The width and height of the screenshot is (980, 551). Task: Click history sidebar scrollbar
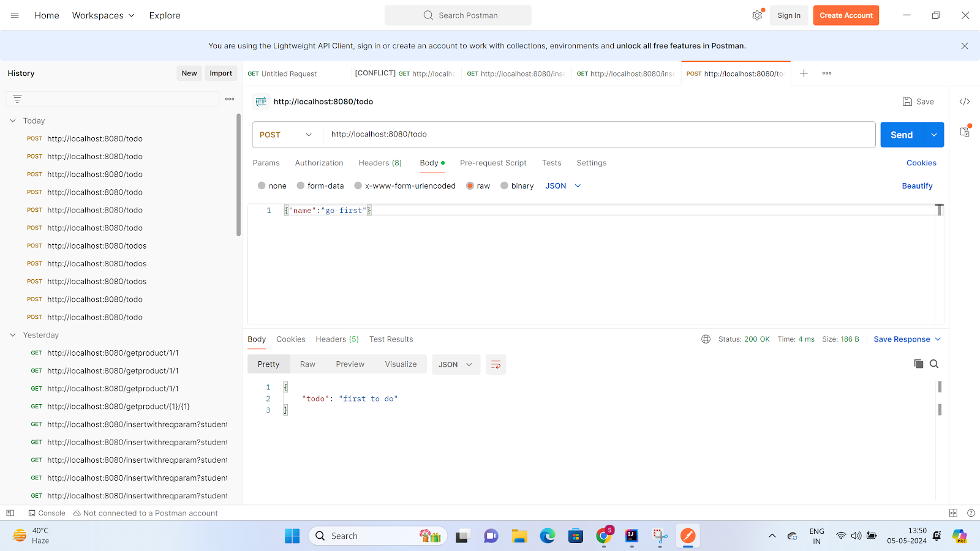click(239, 174)
